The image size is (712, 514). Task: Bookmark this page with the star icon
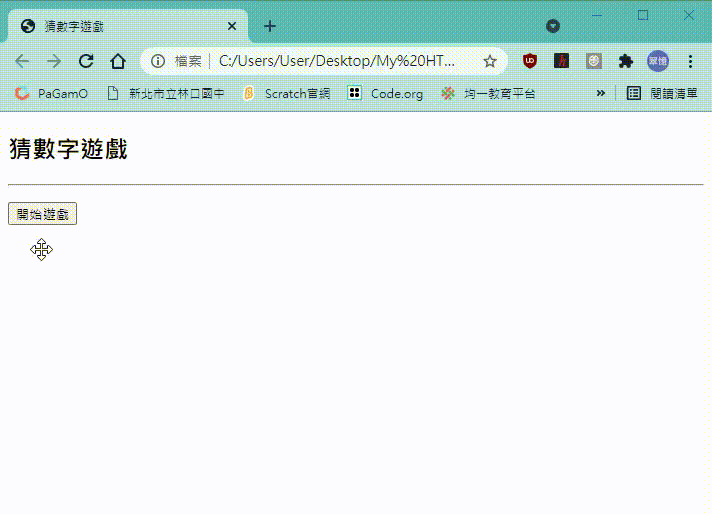coord(490,61)
